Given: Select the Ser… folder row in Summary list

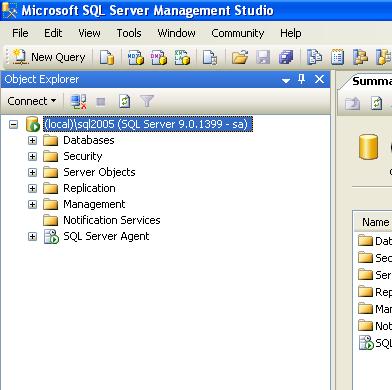Looking at the screenshot, I should click(x=375, y=275).
